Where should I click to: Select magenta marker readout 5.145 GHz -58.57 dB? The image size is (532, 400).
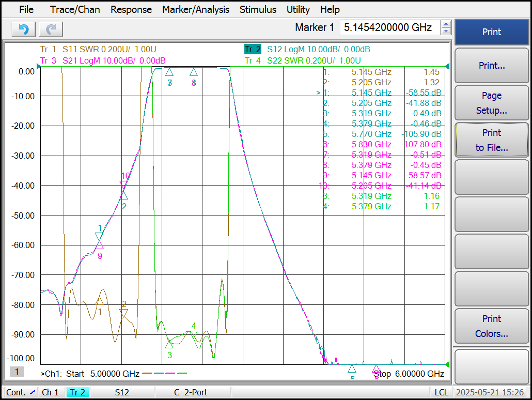pos(382,176)
